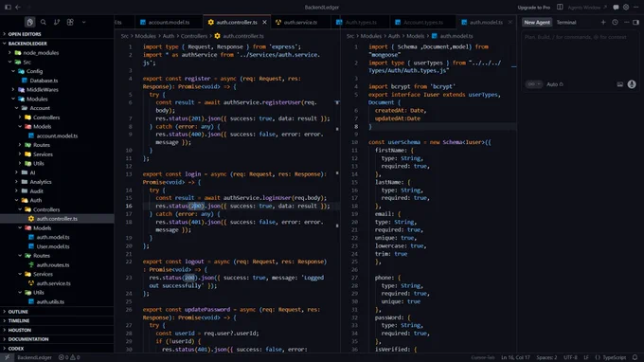Show chat history clock icon
Image resolution: width=644 pixels, height=362 pixels.
click(x=615, y=22)
